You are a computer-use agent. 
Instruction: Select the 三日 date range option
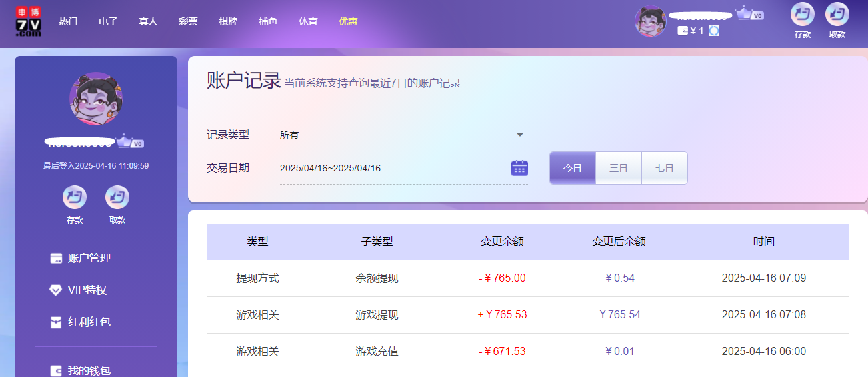(x=618, y=168)
